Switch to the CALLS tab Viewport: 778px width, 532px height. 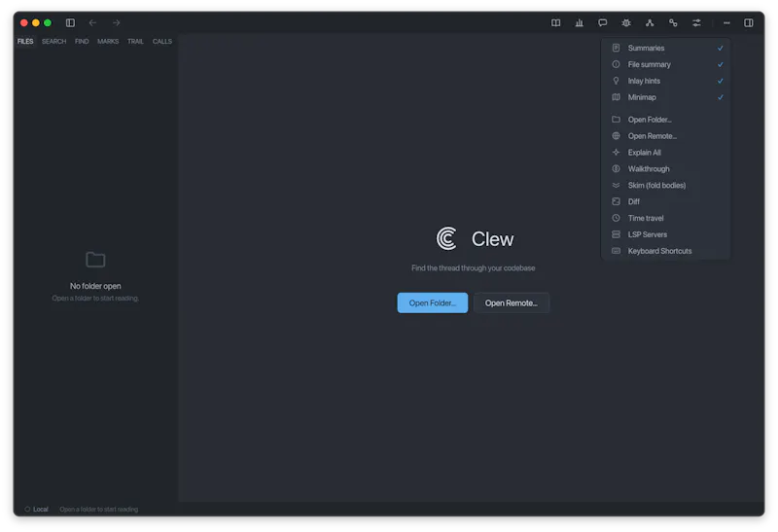[162, 41]
